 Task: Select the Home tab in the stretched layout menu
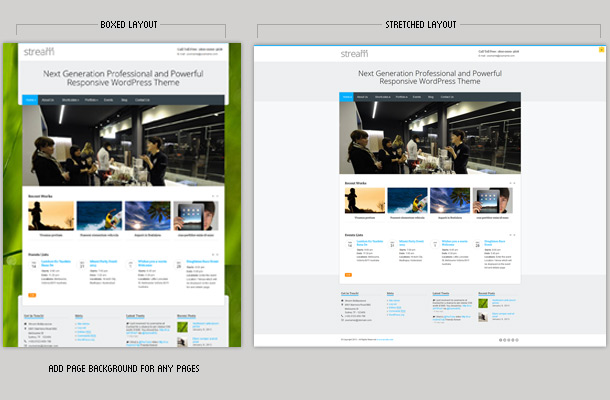click(346, 97)
